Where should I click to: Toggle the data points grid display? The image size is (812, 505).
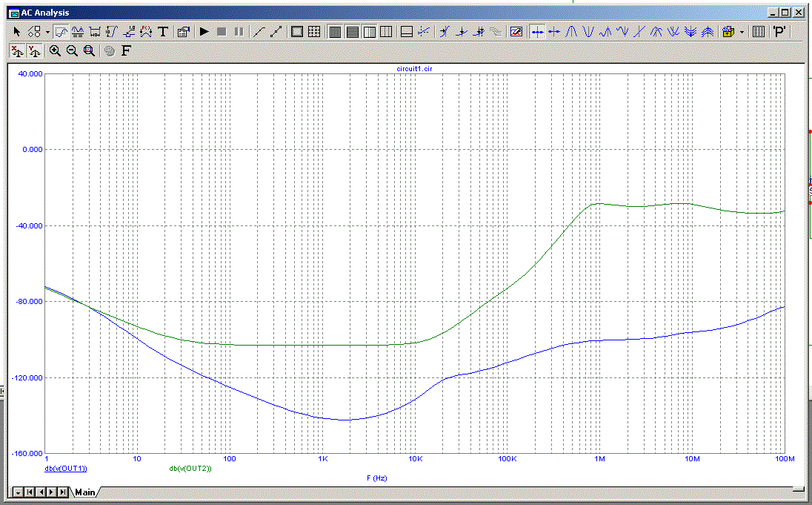click(x=314, y=32)
